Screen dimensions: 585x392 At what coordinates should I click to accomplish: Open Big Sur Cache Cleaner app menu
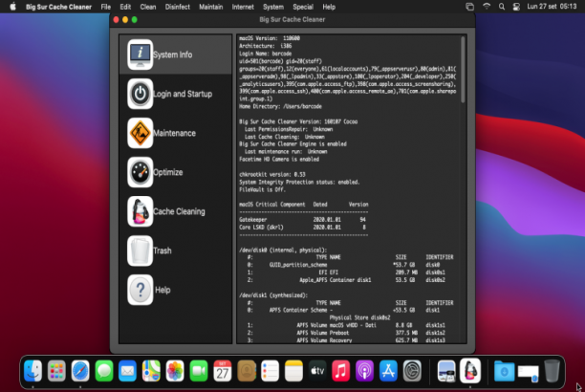tap(58, 7)
